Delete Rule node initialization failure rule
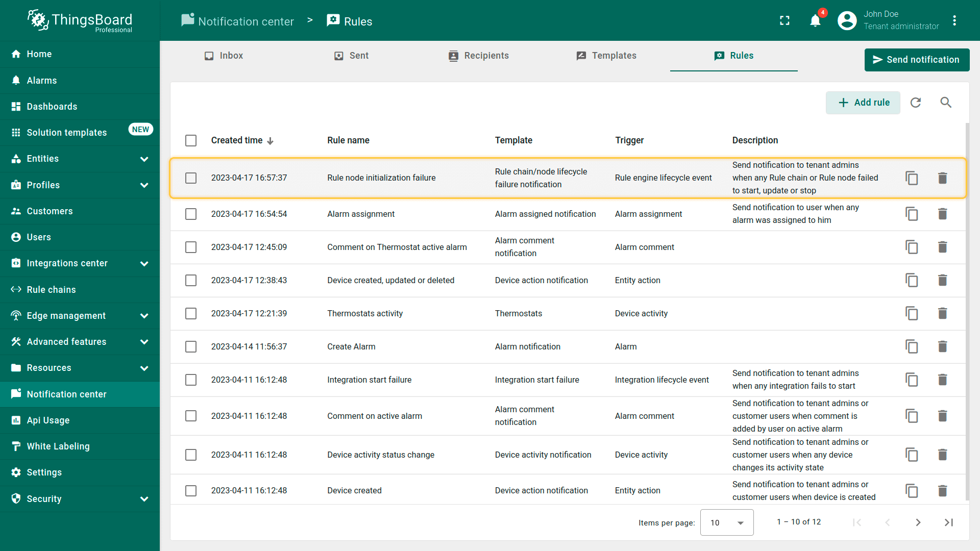The image size is (980, 551). click(942, 178)
